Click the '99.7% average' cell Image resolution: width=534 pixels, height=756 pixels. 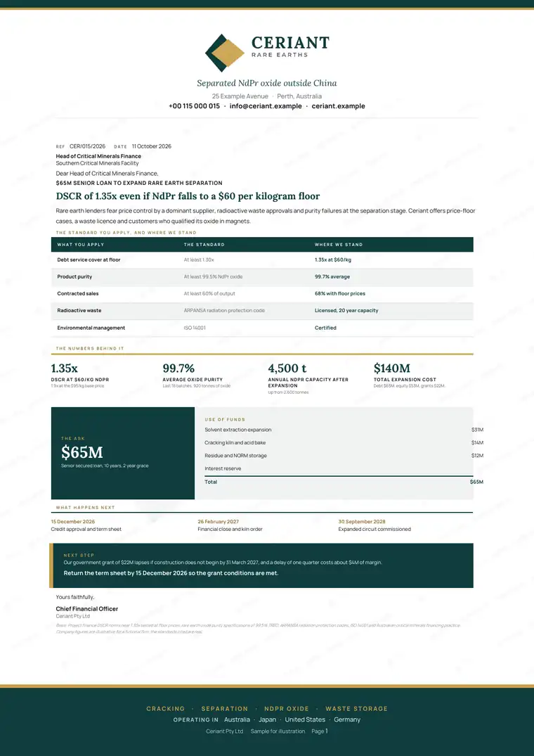tap(332, 277)
